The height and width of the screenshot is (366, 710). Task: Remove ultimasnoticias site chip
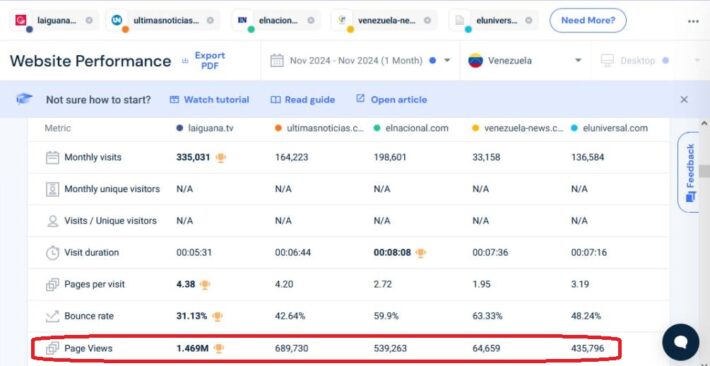(210, 20)
